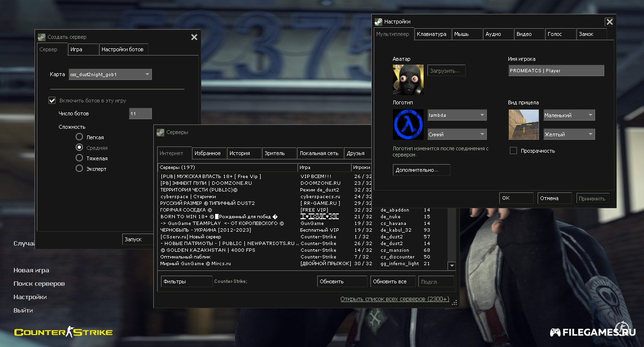
Task: Select server ГОРЯЧАЯ СОСЕДКА ©
Action: pyautogui.click(x=302, y=210)
